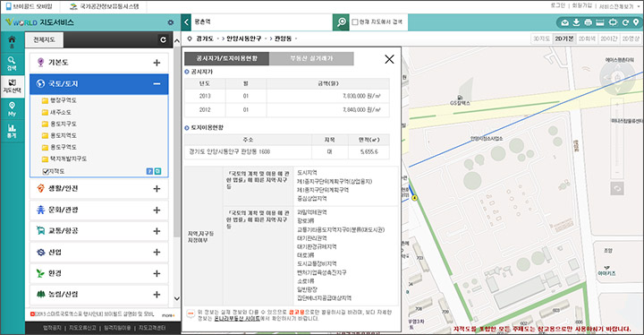Switch map to 2D영상 mode
This screenshot has height=335, width=644.
631,39
